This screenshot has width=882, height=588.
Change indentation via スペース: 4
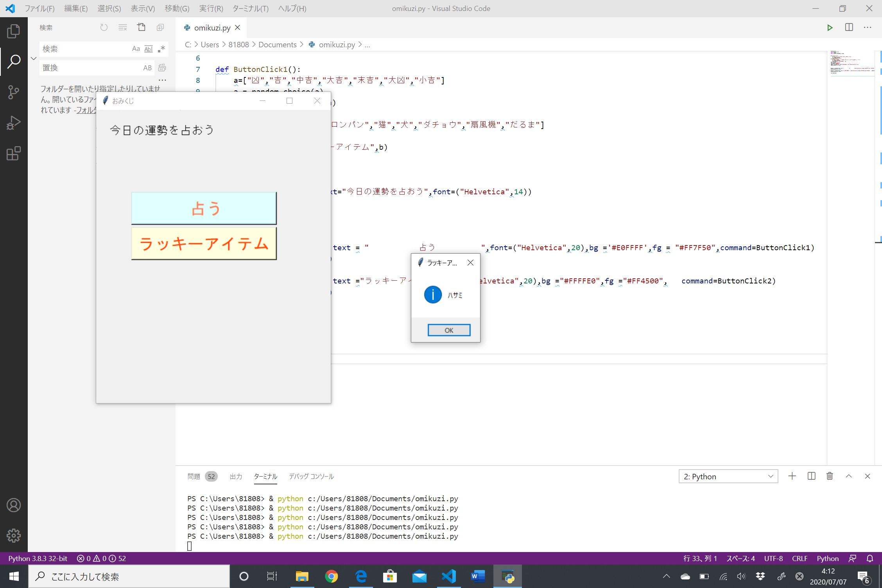[741, 559]
